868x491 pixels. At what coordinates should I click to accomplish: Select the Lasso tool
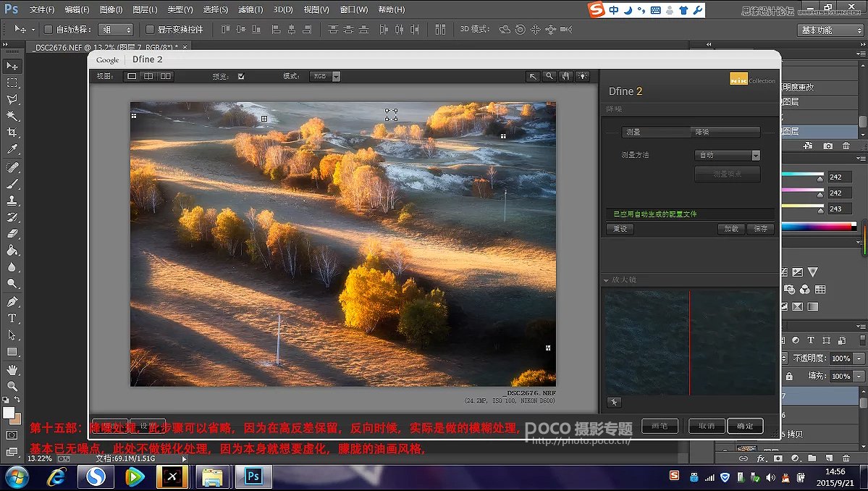click(12, 99)
